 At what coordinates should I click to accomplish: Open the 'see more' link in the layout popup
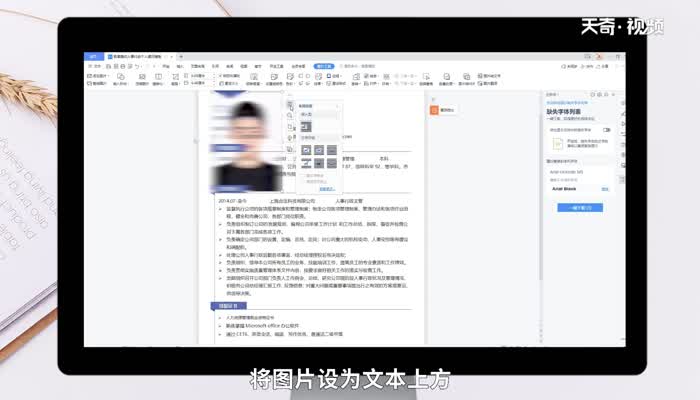coord(327,189)
